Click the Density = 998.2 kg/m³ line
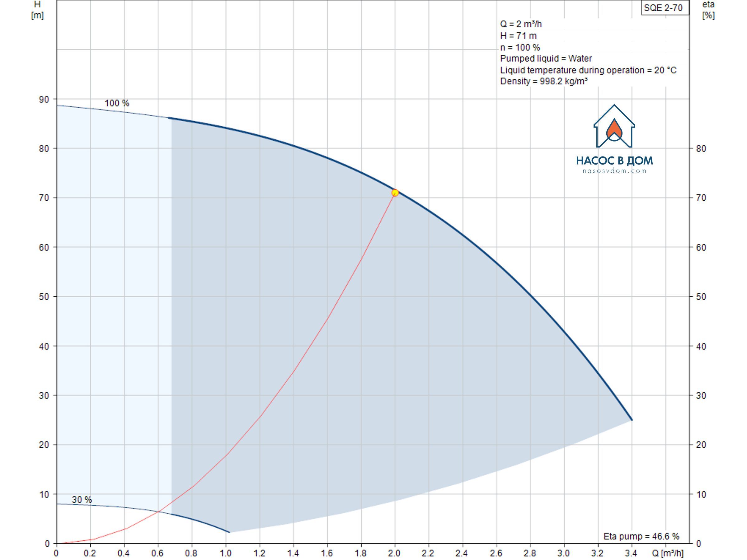The width and height of the screenshot is (747, 560). 544,81
